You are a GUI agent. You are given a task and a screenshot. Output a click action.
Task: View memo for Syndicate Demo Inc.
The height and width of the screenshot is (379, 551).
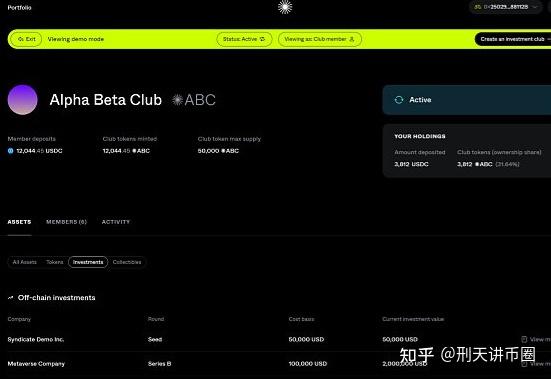[x=536, y=339]
